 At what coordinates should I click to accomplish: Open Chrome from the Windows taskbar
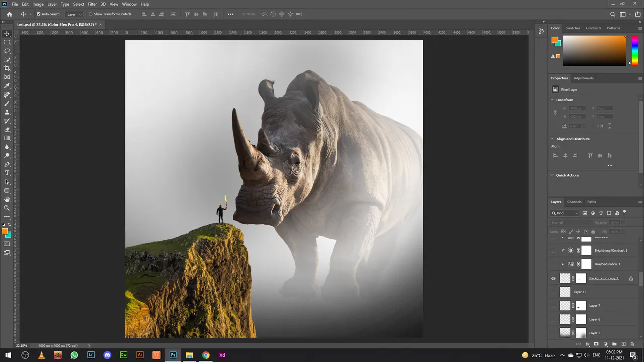206,355
